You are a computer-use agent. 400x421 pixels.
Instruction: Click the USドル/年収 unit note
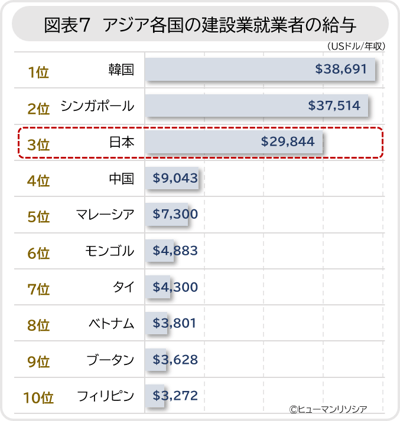tap(356, 46)
